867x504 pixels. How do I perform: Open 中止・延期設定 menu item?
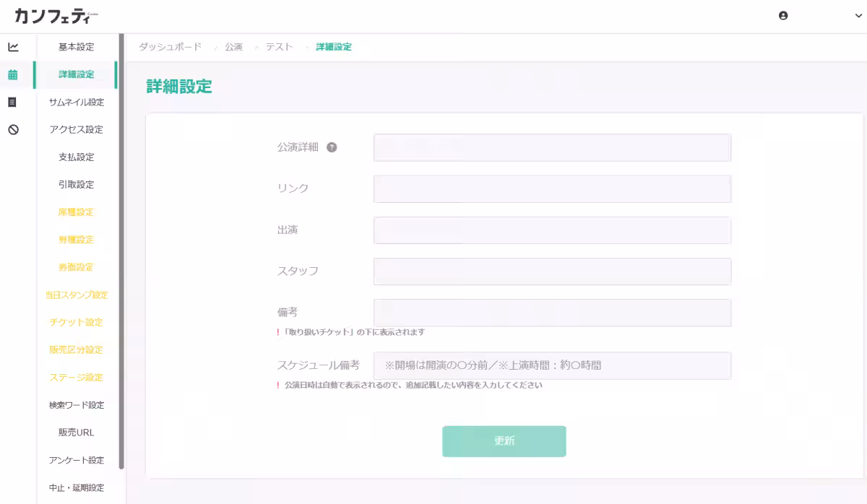77,487
